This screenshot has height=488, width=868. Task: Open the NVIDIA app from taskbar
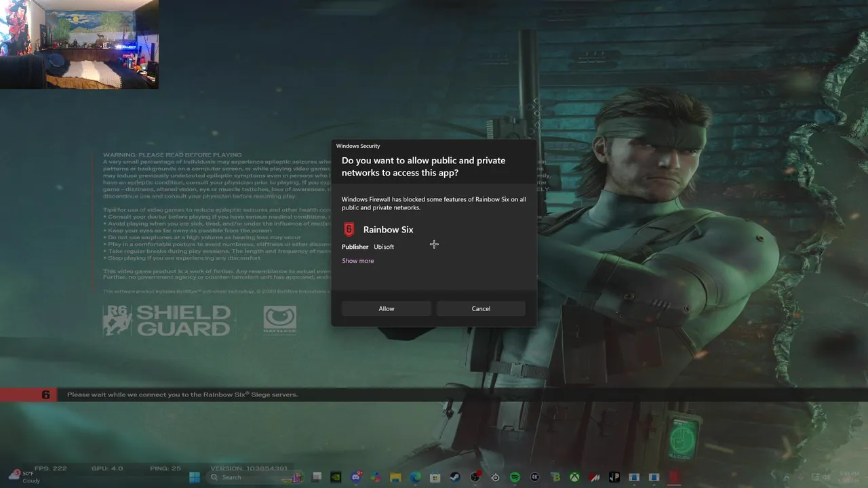point(336,477)
